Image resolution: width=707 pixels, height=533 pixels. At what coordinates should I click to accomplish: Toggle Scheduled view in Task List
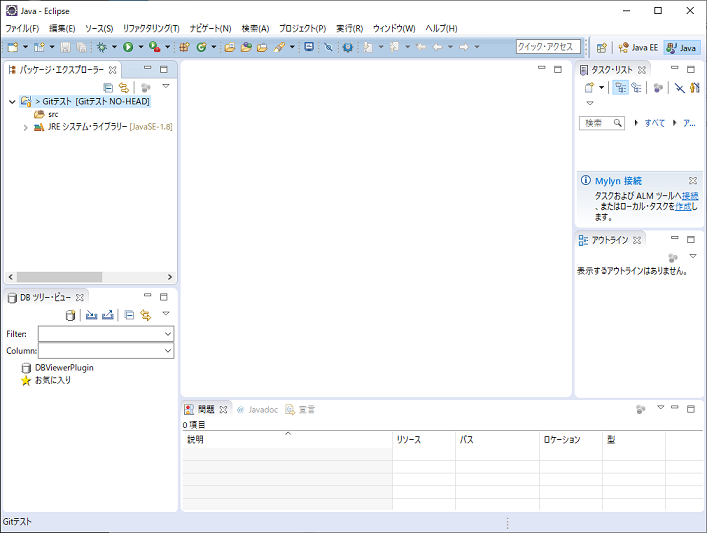click(636, 87)
